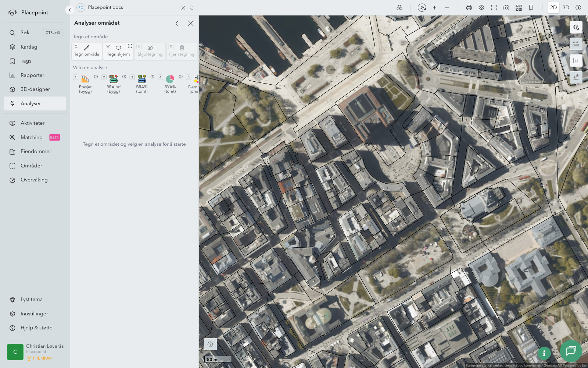
Task: Toggle the Lyst tema theme switch
Action: [x=32, y=300]
